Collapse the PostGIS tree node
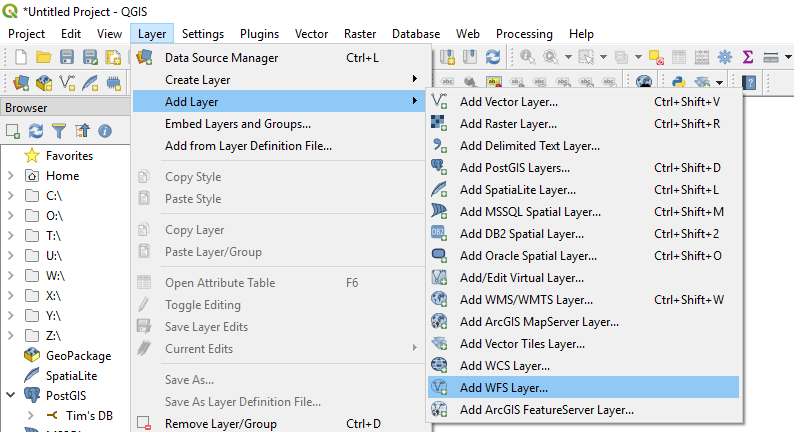The image size is (794, 432). click(11, 396)
